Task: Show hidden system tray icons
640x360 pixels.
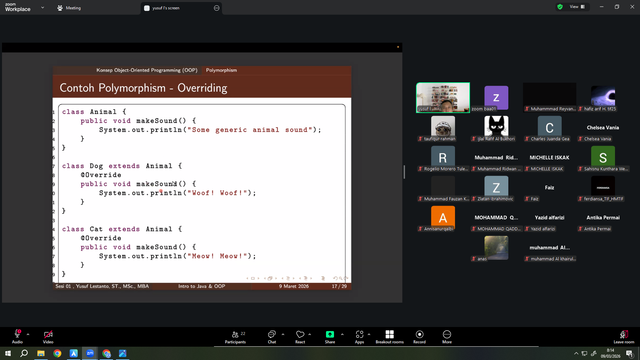Action: (x=576, y=353)
